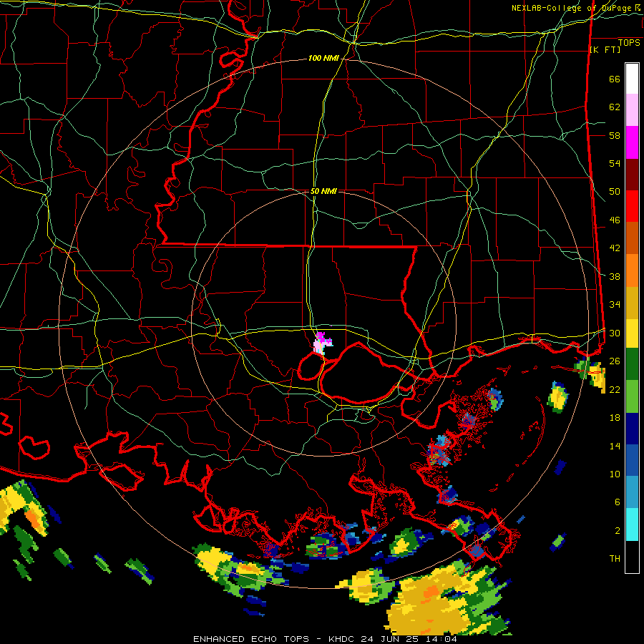The width and height of the screenshot is (644, 644).
Task: Click the orange 38 kft legend swatch
Action: point(632,270)
